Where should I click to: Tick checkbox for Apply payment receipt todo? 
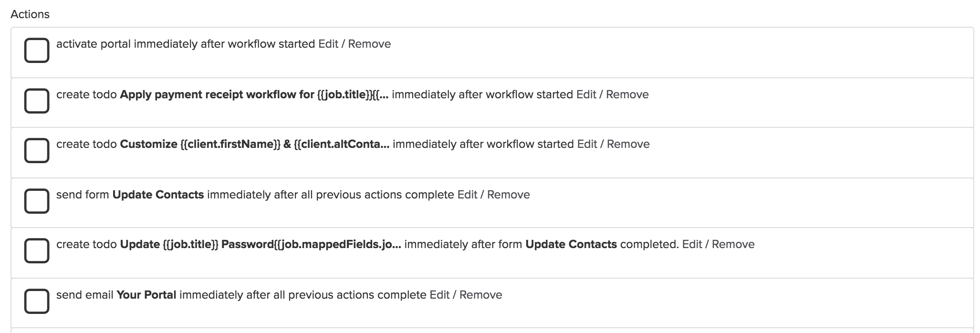pos(37,101)
